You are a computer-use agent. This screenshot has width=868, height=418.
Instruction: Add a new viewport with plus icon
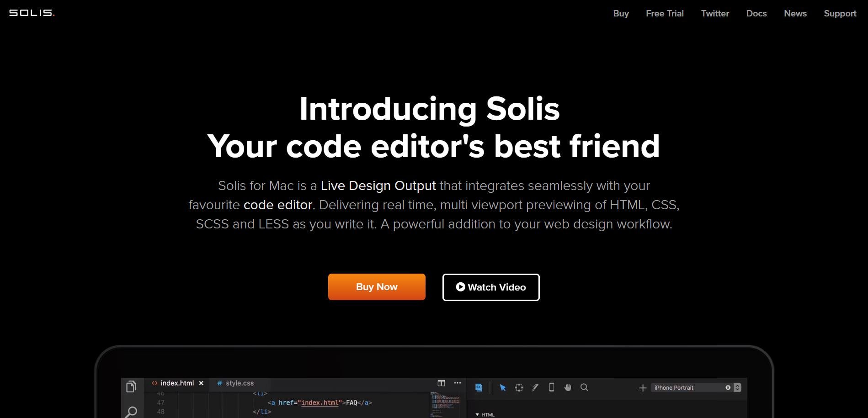(x=643, y=388)
